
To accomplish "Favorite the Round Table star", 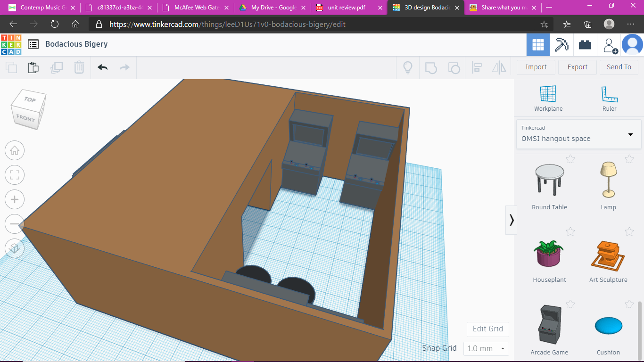I will coord(570,159).
